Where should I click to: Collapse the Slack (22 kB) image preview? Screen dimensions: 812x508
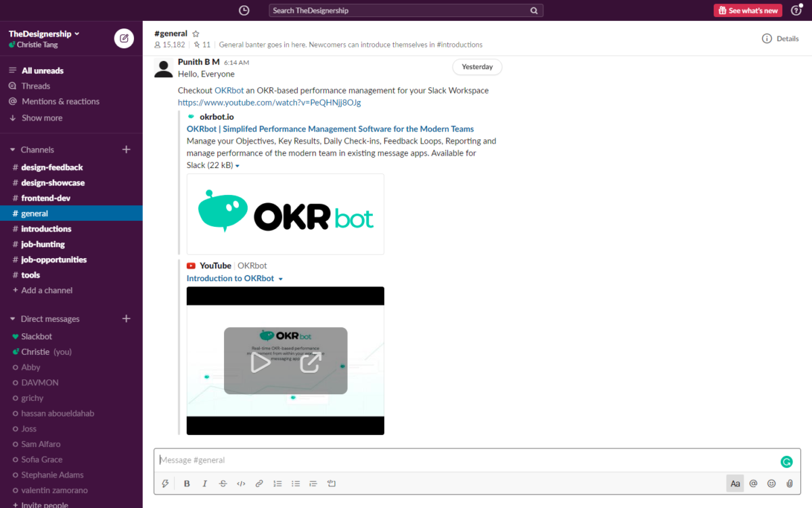[237, 166]
